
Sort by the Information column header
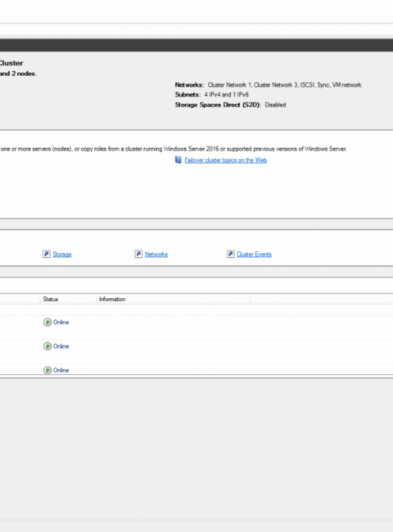173,299
